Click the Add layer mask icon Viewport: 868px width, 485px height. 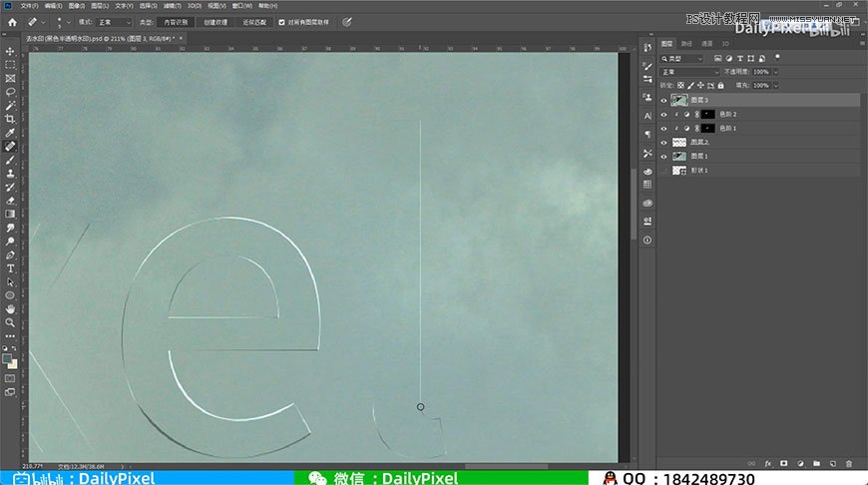[784, 463]
